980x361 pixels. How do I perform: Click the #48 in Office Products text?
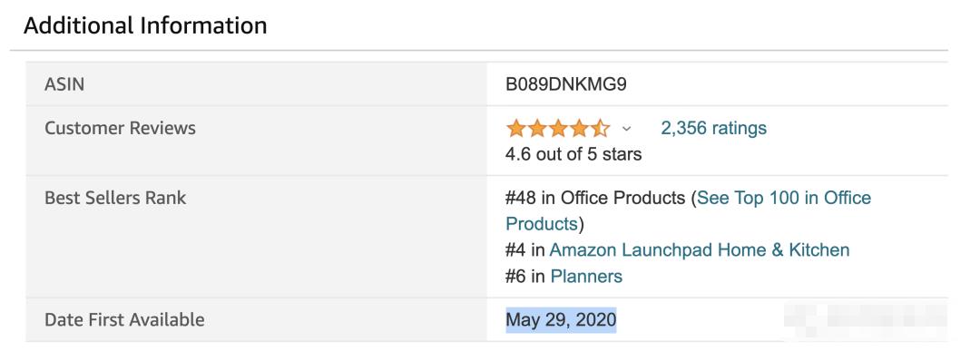point(595,198)
